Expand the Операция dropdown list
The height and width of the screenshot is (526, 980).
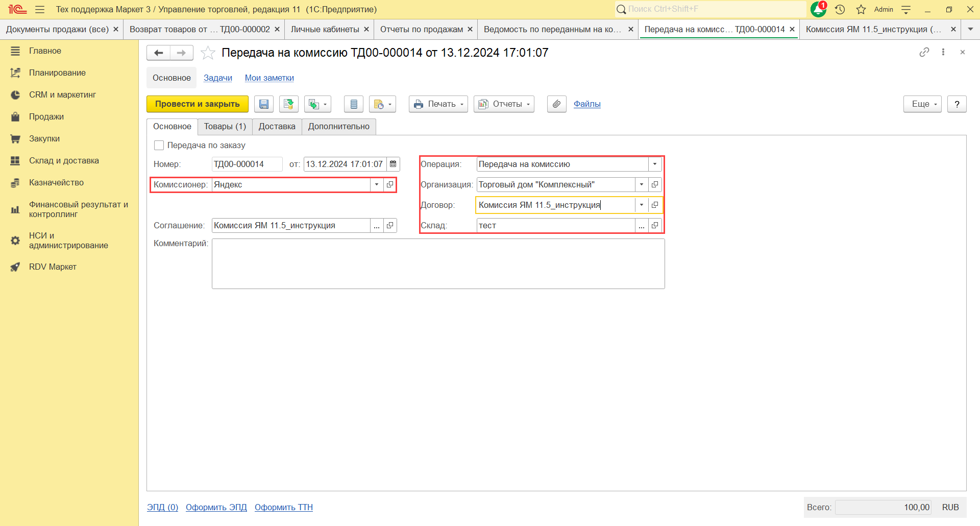point(655,164)
